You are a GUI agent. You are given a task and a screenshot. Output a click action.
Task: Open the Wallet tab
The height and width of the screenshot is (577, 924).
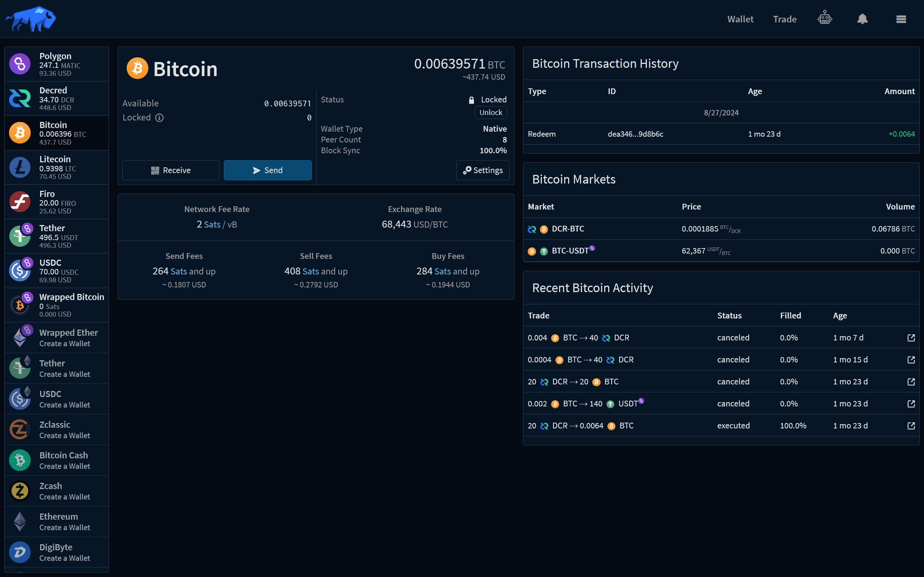tap(740, 19)
